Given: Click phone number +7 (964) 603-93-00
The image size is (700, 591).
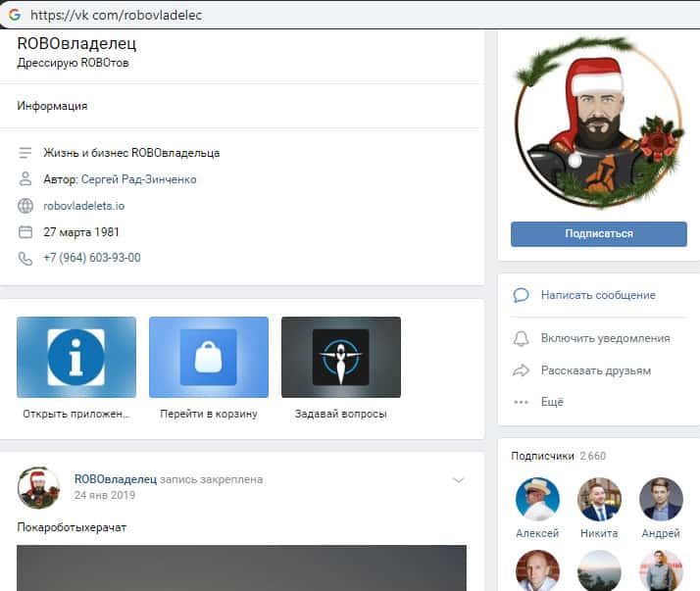Looking at the screenshot, I should click(x=92, y=258).
